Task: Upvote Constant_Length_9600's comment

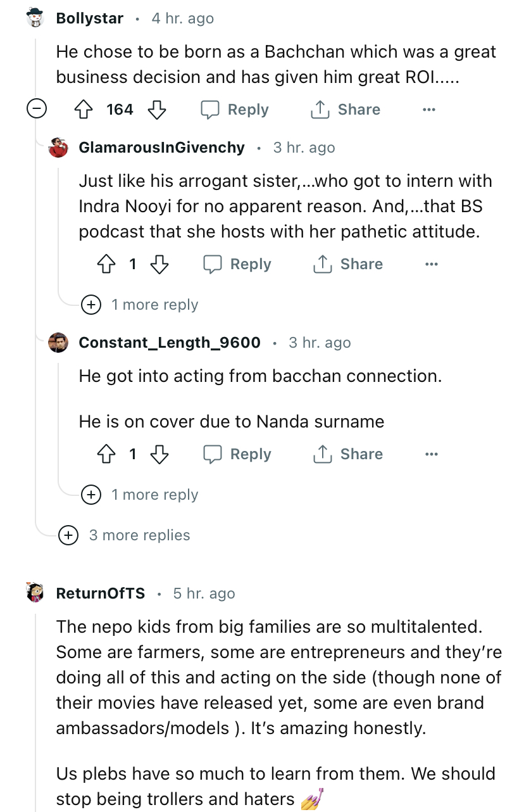Action: click(x=106, y=454)
